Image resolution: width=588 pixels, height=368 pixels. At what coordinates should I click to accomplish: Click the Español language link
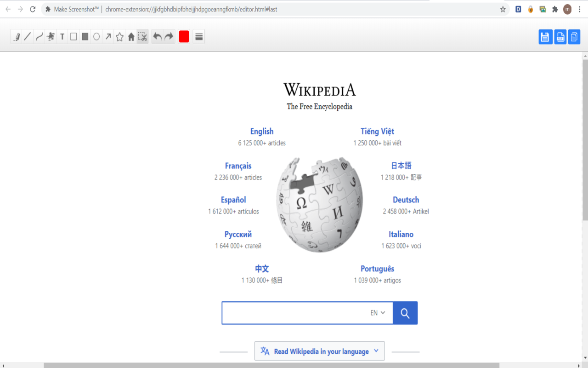233,200
